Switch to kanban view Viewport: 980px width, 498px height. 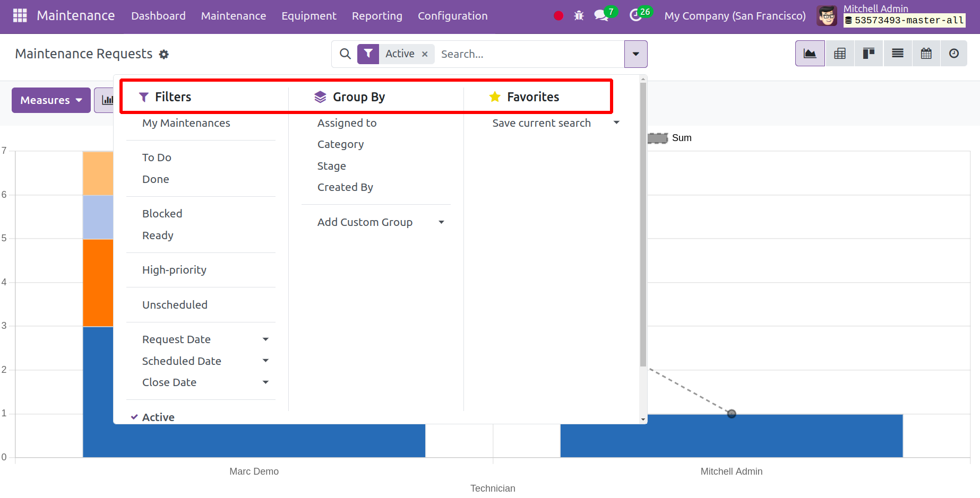click(x=869, y=54)
